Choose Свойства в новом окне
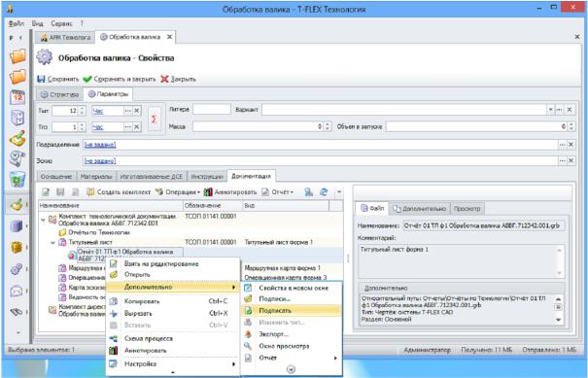Screen dimensions: 588x378 click(292, 288)
